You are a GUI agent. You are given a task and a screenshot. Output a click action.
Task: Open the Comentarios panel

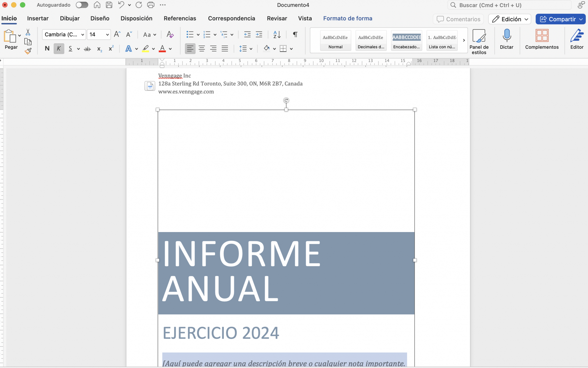(458, 19)
